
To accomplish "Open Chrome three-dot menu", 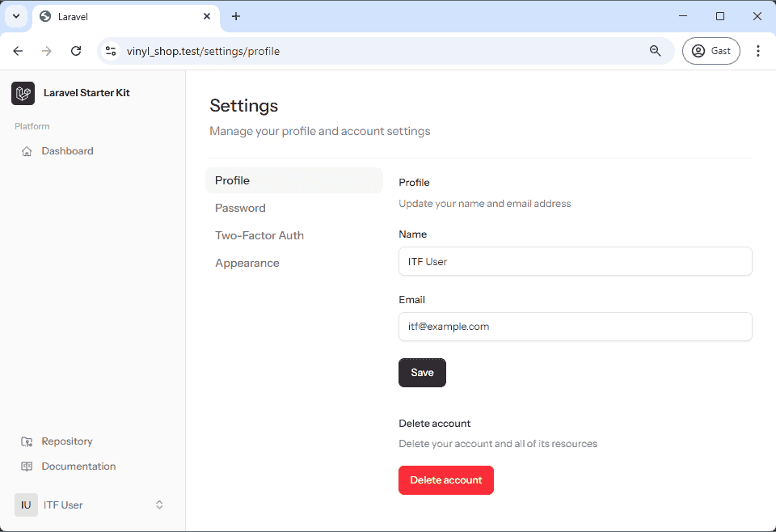I will tap(757, 51).
